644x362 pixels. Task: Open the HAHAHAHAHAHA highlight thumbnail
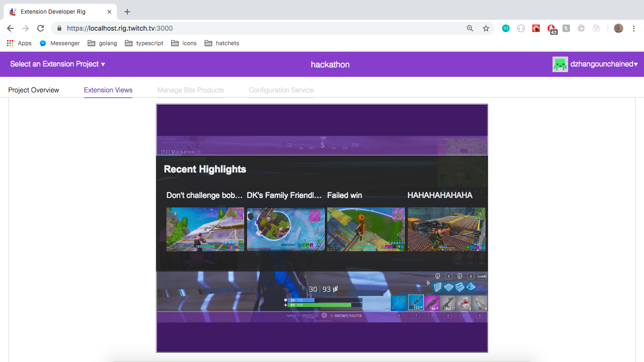446,229
